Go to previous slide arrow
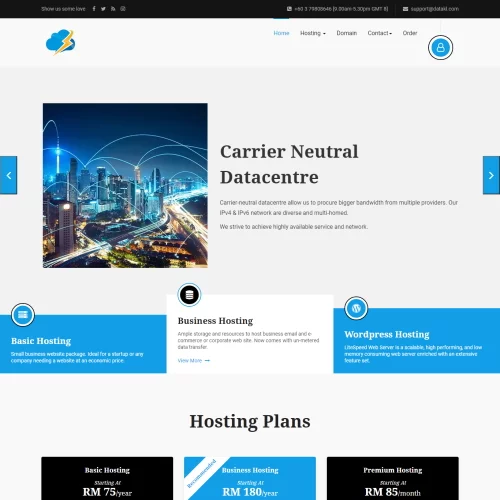Viewport: 500px width, 500px height. tap(8, 175)
